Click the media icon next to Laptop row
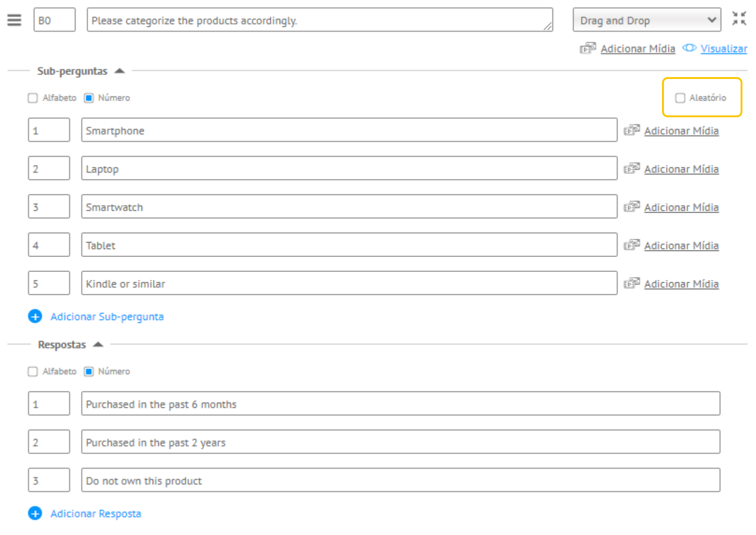The width and height of the screenshot is (756, 535). point(632,168)
